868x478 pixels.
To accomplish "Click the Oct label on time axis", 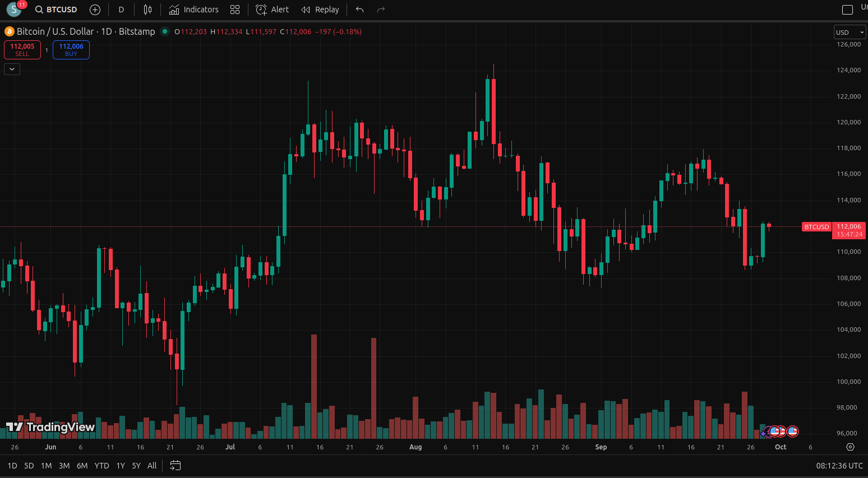I will click(781, 447).
